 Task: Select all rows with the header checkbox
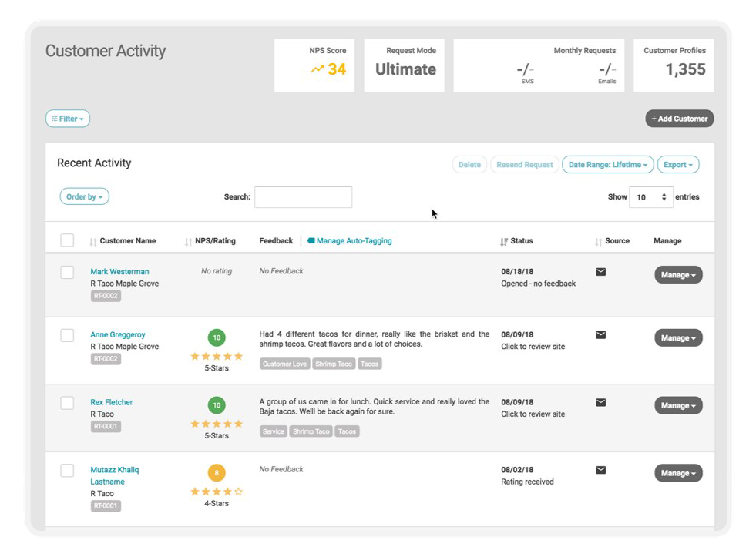[x=66, y=239]
